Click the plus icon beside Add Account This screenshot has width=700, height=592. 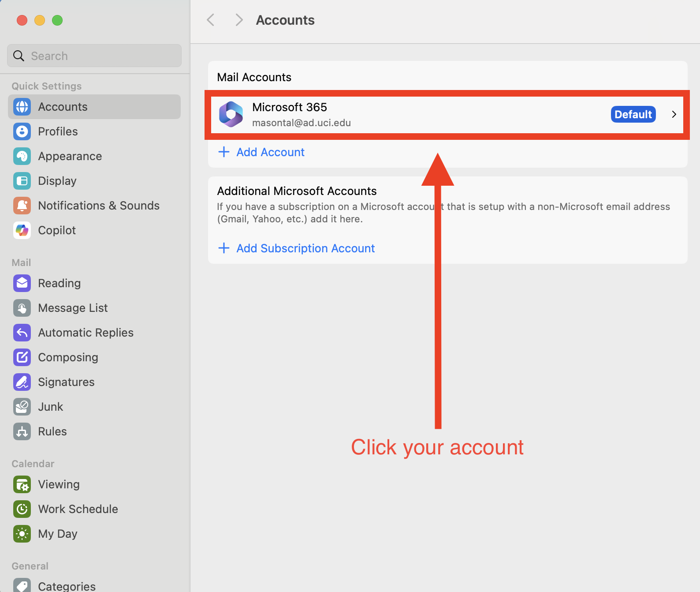224,152
